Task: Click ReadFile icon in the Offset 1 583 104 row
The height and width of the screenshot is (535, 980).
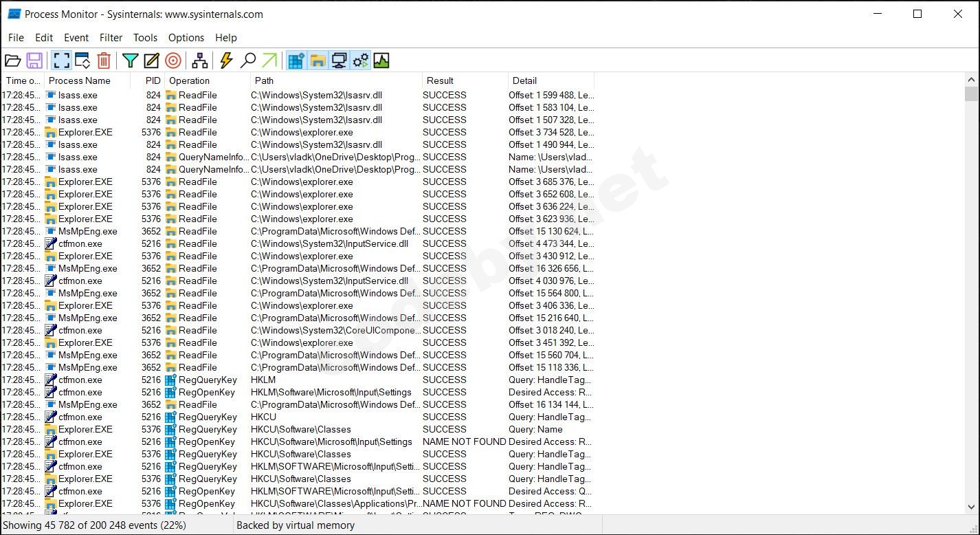Action: point(171,107)
